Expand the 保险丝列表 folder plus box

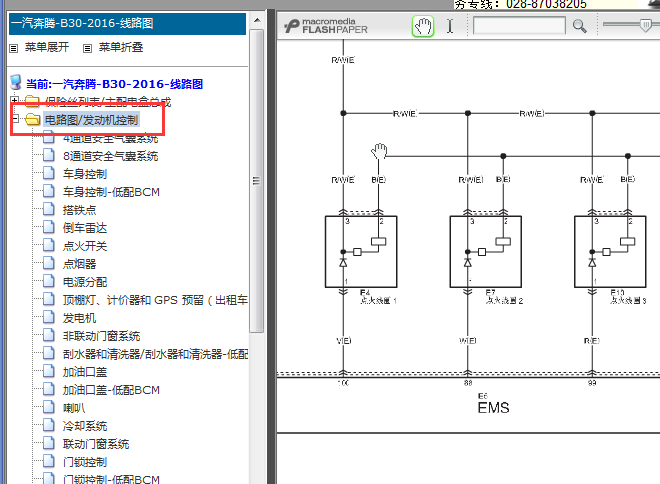click(x=14, y=100)
